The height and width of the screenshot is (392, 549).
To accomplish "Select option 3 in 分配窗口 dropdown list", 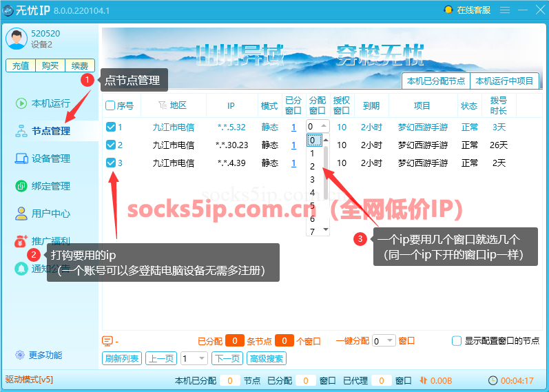I will point(312,179).
